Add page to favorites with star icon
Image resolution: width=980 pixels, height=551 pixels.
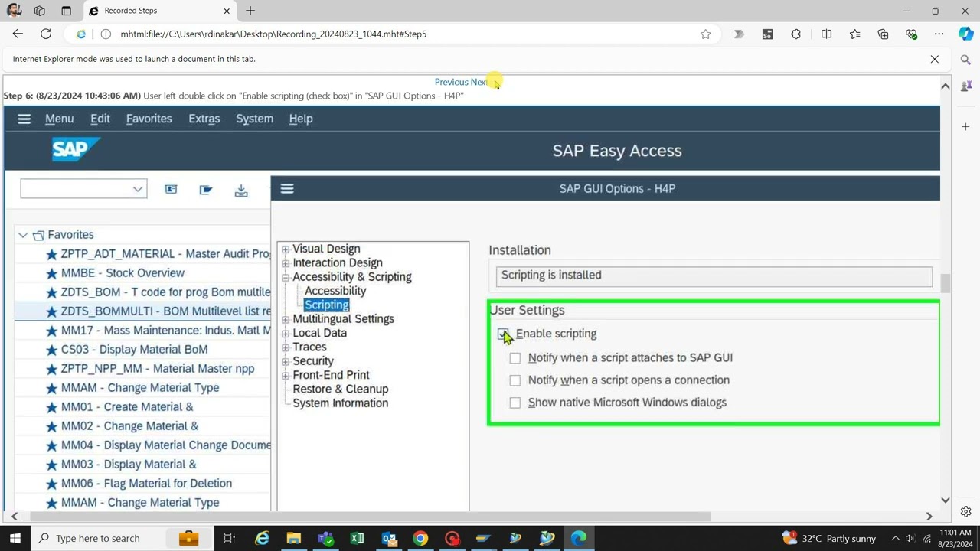705,34
